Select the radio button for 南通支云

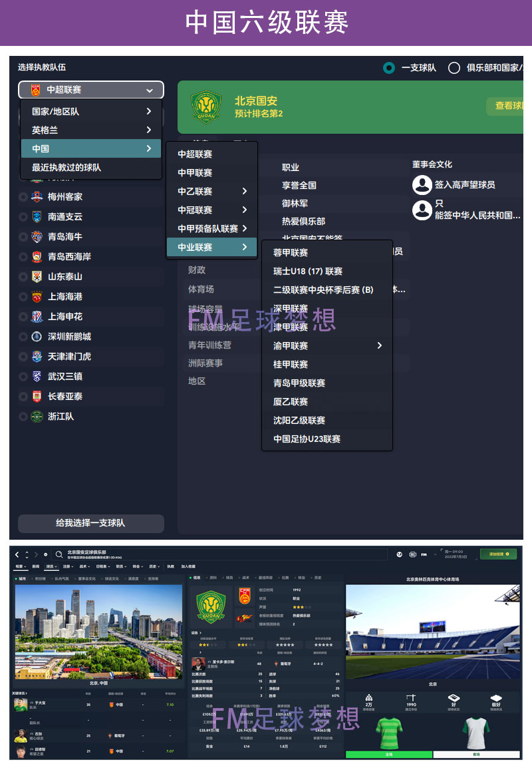[x=23, y=216]
